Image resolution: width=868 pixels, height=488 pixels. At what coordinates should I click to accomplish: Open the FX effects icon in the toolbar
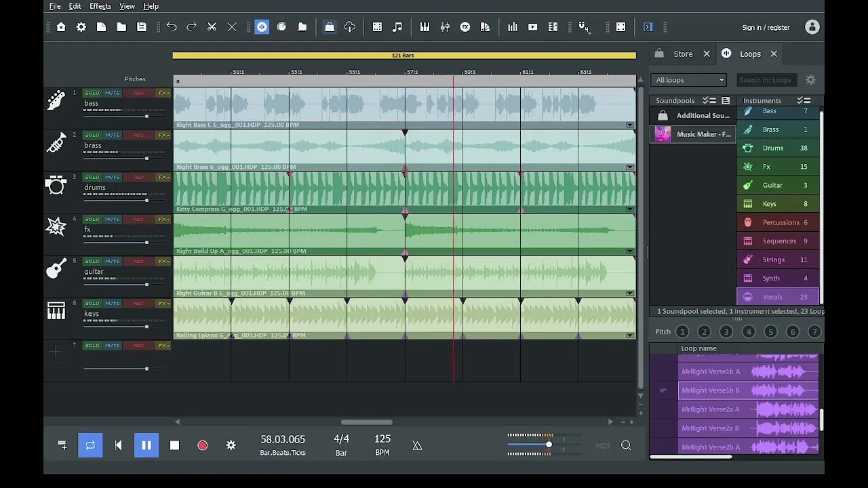click(x=465, y=27)
